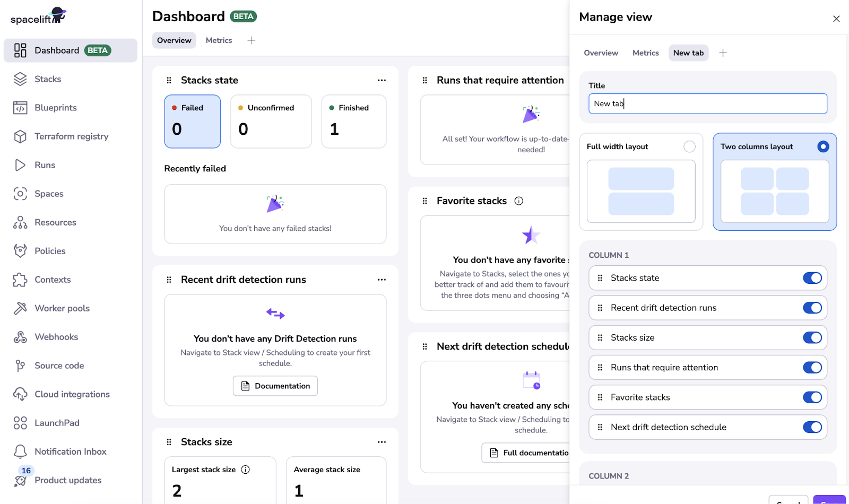The width and height of the screenshot is (849, 504).
Task: Click the Title input field
Action: 707,103
